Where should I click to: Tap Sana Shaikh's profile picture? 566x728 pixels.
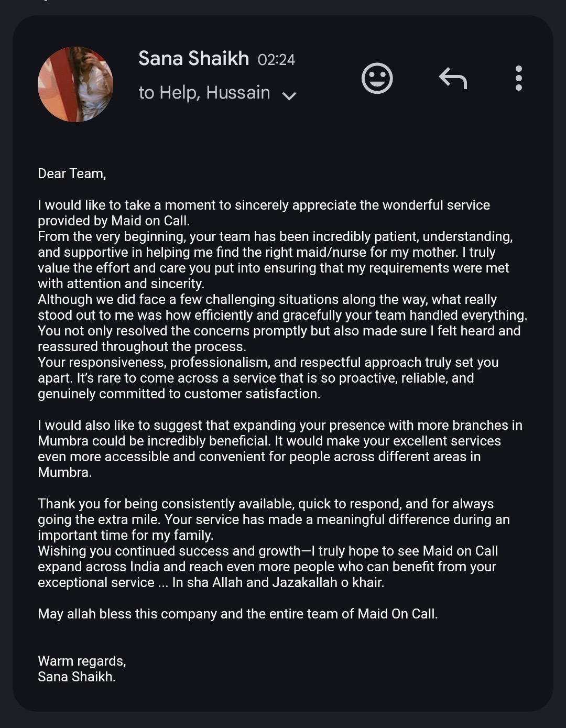[75, 84]
